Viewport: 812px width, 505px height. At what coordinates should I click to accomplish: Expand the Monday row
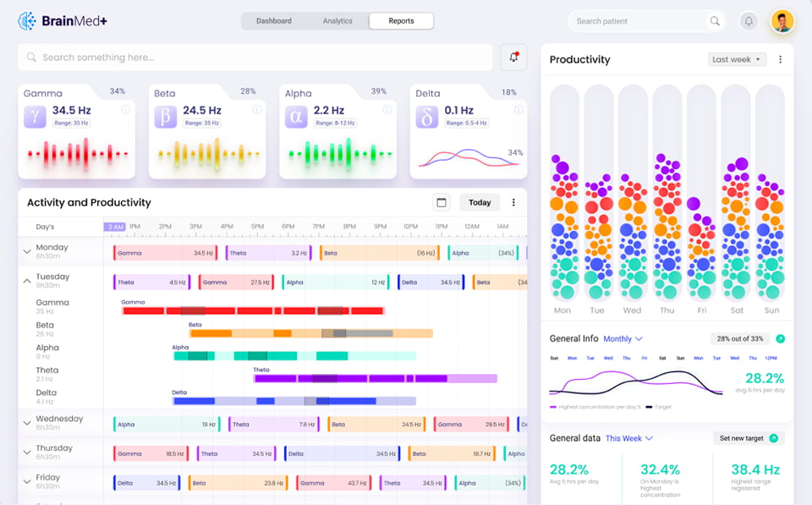[26, 251]
